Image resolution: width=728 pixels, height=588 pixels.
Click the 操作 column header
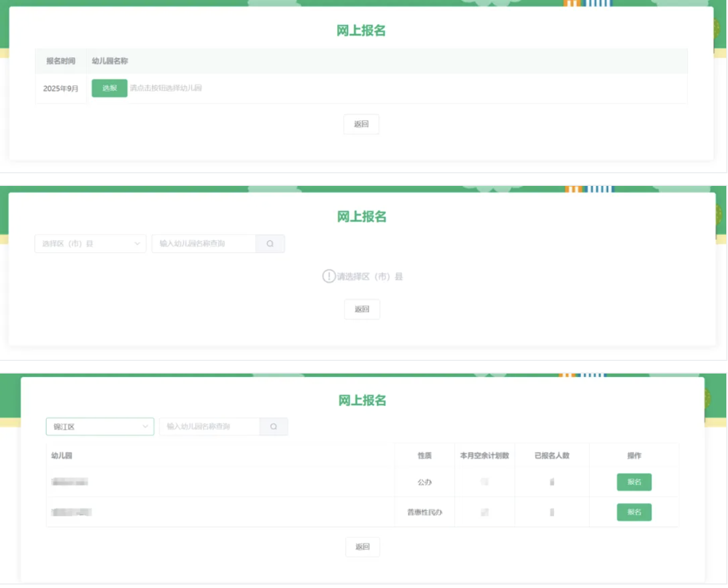(x=634, y=456)
